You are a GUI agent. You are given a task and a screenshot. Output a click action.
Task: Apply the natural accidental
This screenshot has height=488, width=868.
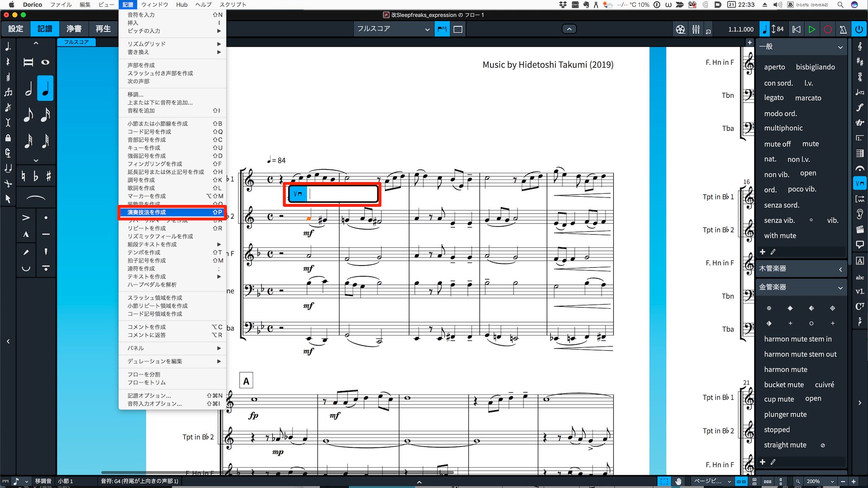(x=24, y=176)
